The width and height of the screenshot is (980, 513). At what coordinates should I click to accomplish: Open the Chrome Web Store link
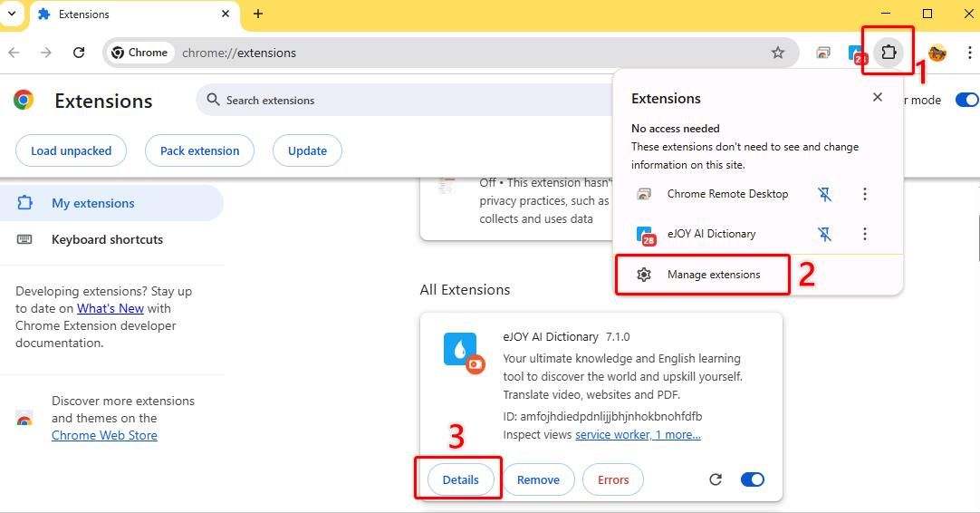tap(104, 435)
